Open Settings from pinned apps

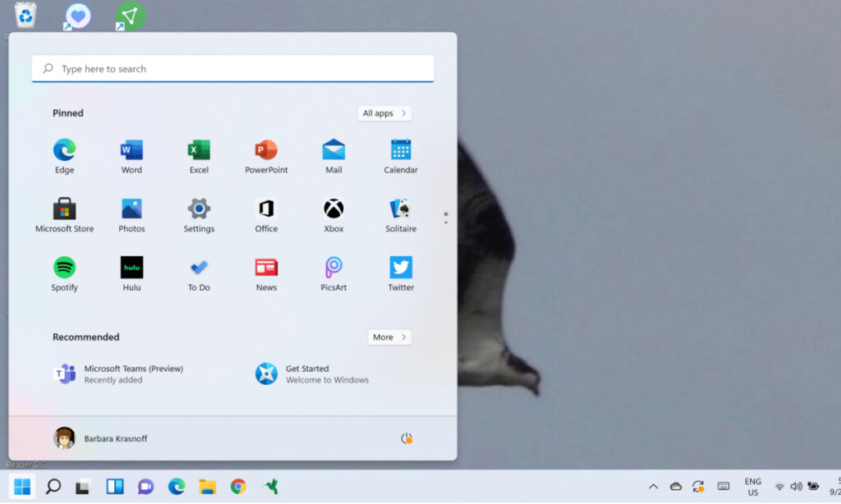[199, 215]
